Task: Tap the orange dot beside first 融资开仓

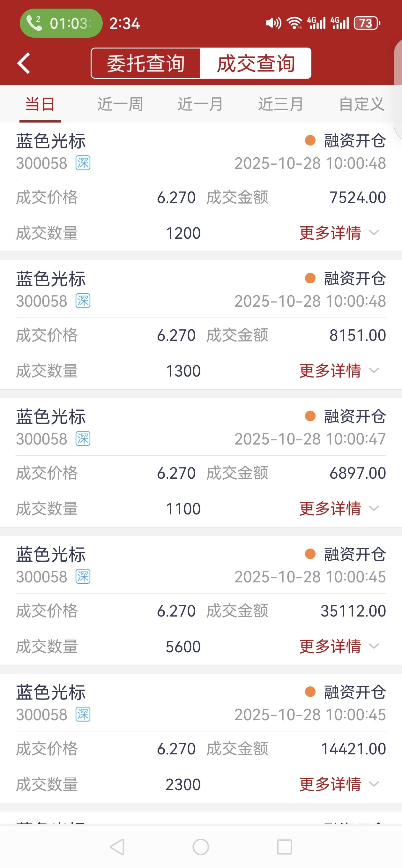Action: point(310,140)
